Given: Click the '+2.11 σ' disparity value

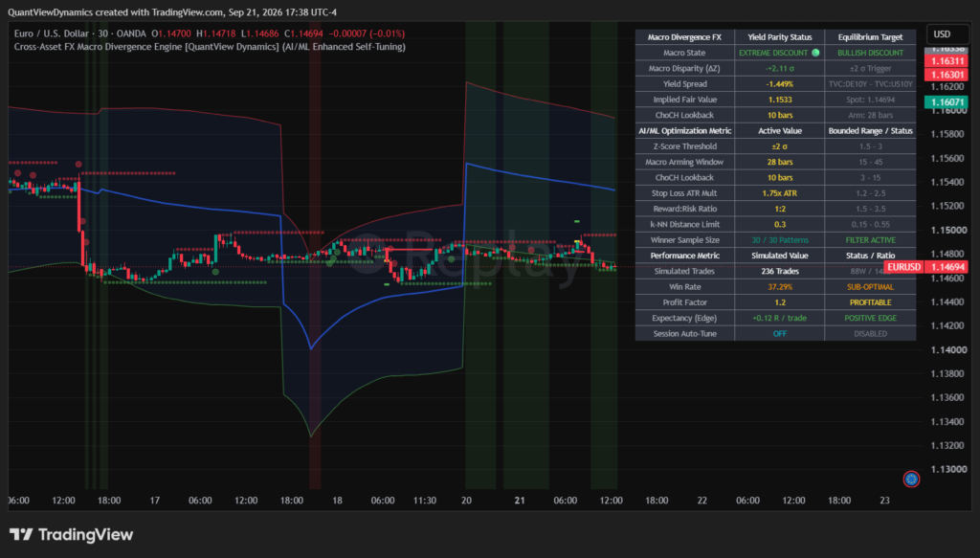Looking at the screenshot, I should click(x=779, y=68).
